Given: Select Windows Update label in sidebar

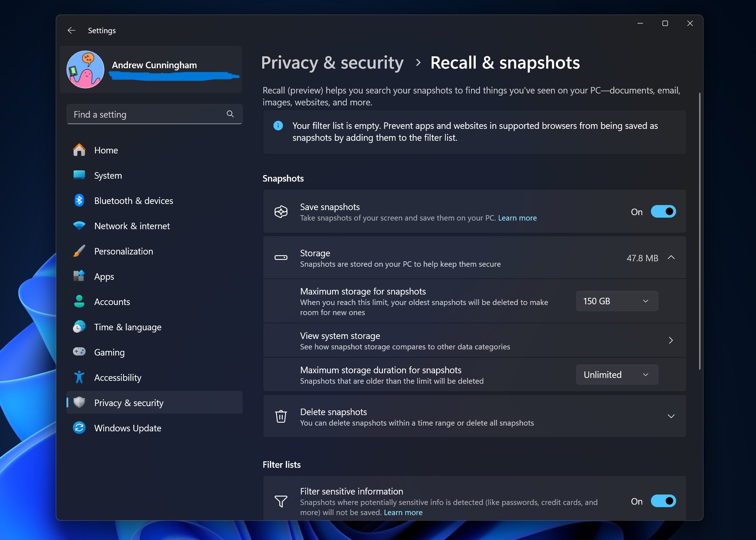Looking at the screenshot, I should (x=128, y=428).
